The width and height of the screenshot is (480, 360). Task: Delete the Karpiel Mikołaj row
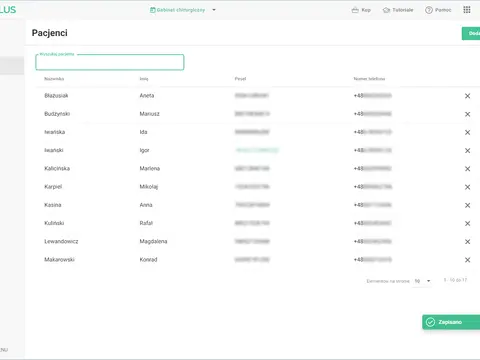pyautogui.click(x=467, y=187)
